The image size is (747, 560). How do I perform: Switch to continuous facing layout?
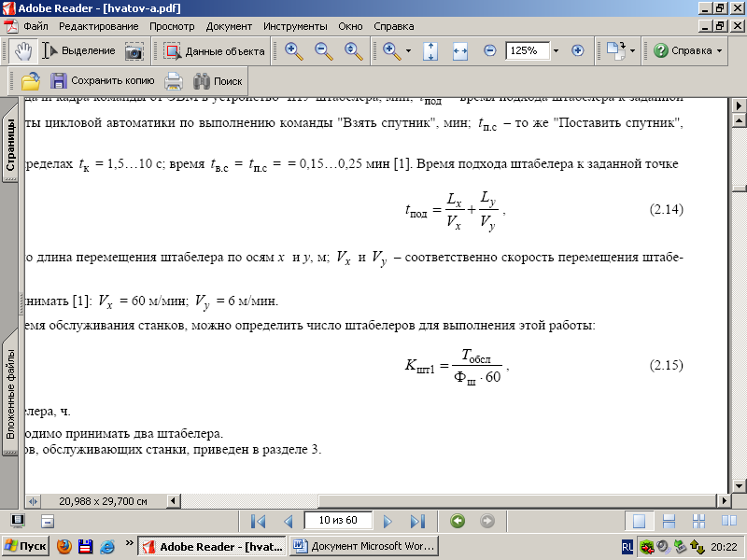(x=698, y=522)
